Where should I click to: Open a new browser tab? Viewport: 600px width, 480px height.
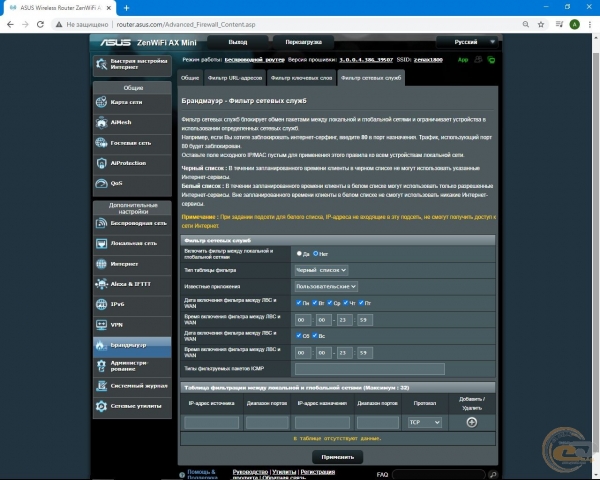[x=127, y=8]
